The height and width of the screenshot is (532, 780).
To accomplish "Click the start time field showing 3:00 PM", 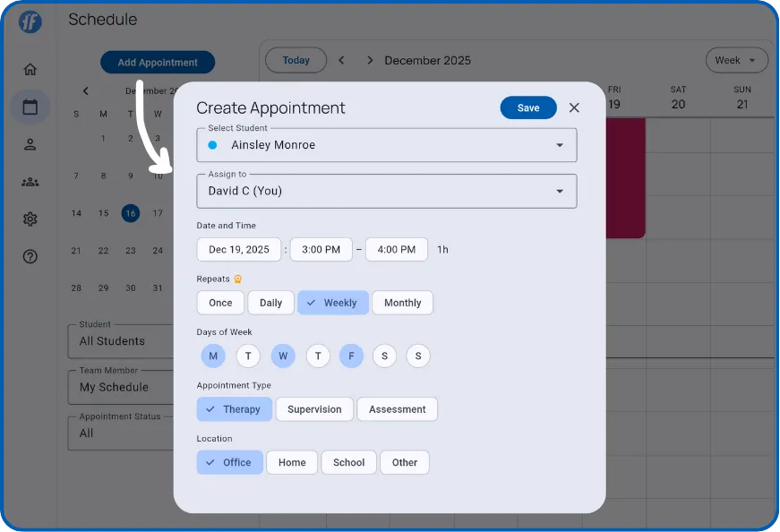I will tap(321, 250).
